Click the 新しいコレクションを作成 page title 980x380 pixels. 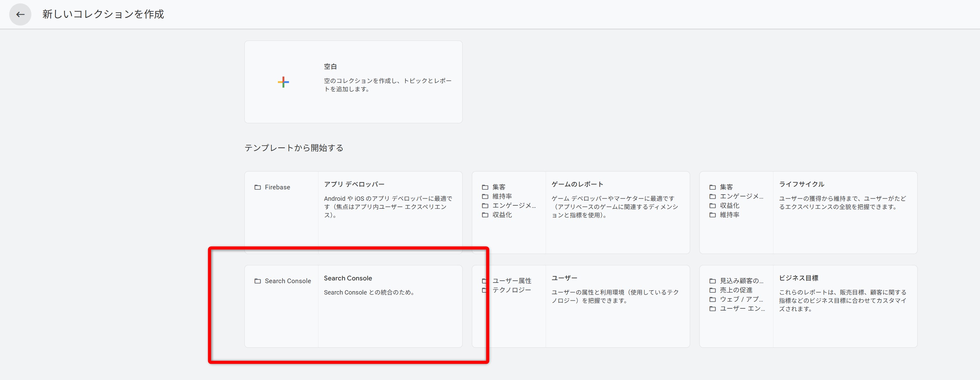[103, 14]
